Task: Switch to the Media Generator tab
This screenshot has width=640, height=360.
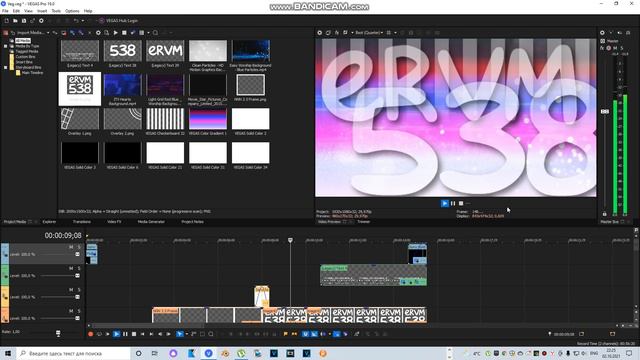Action: pos(151,222)
